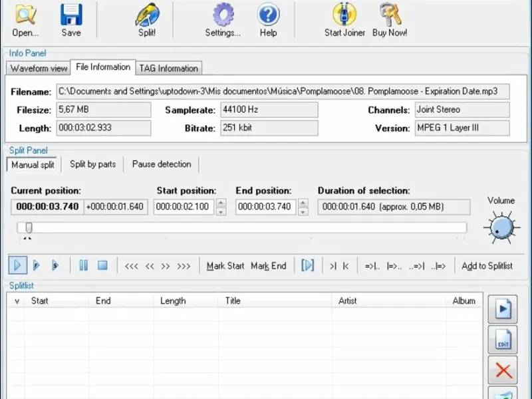Click the Title column header in Splitlist

pyautogui.click(x=275, y=301)
